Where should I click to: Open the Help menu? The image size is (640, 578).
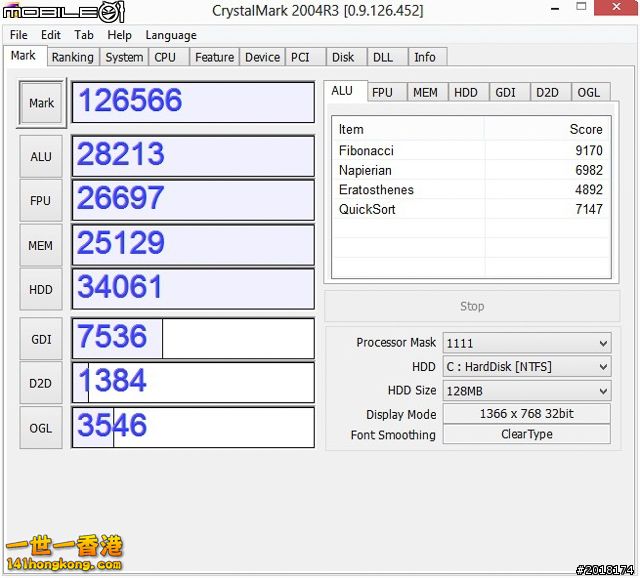point(119,35)
